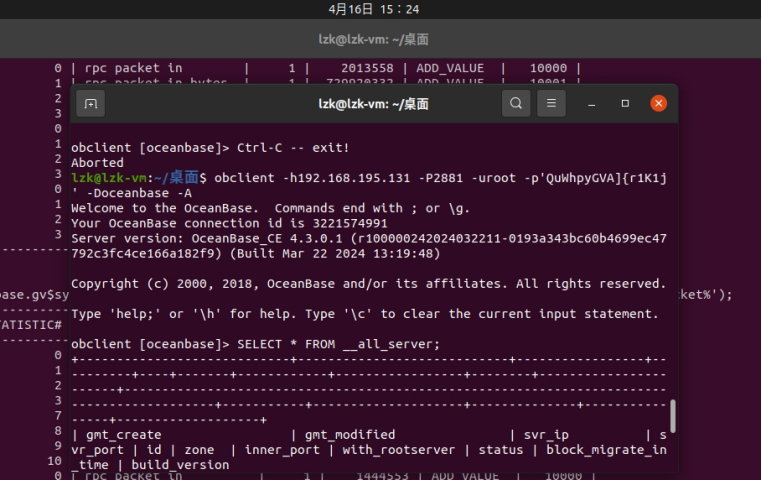Image resolution: width=762 pixels, height=480 pixels.
Task: Click the text 'Ctrl-C -- exit!'
Action: pyautogui.click(x=293, y=148)
